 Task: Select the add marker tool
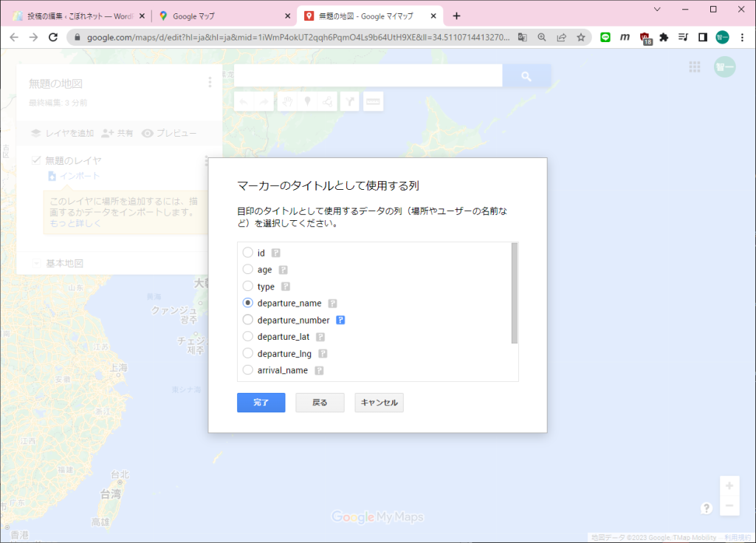tap(306, 101)
